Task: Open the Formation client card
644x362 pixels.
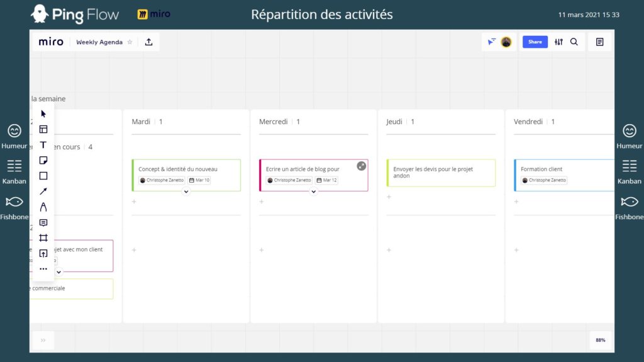Action: point(564,175)
